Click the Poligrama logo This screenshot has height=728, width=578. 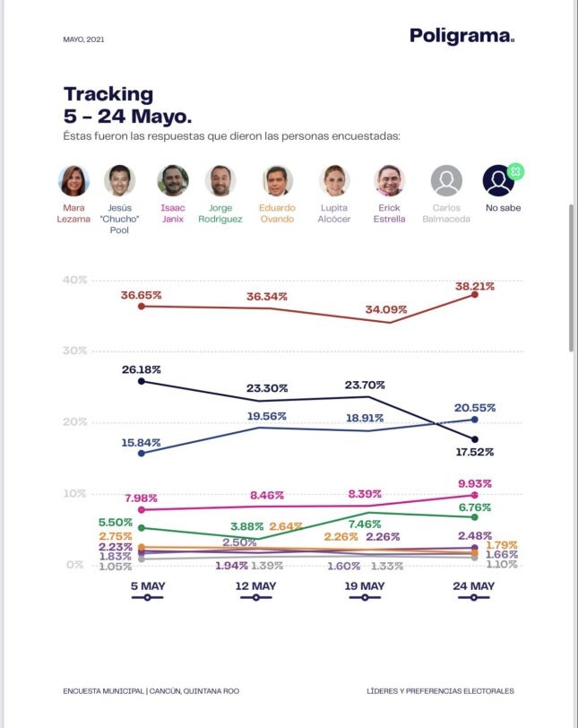tap(462, 36)
